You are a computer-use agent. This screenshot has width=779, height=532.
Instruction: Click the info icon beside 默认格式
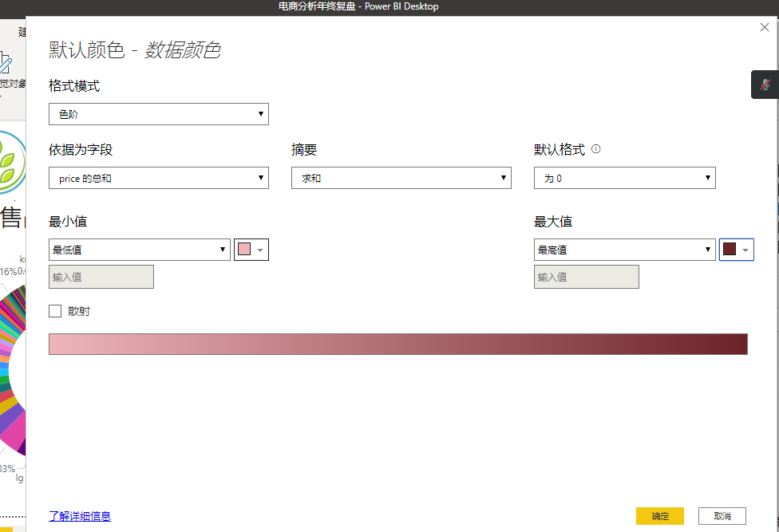click(x=596, y=149)
